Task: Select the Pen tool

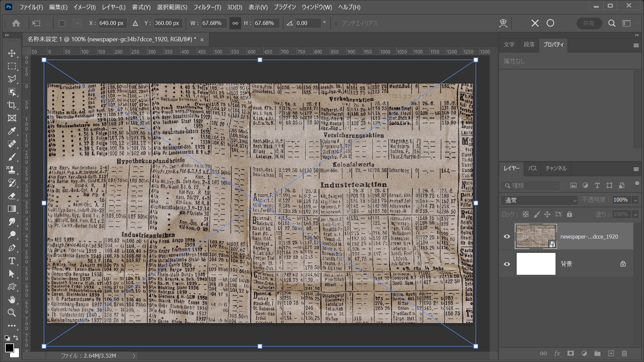Action: click(x=12, y=248)
